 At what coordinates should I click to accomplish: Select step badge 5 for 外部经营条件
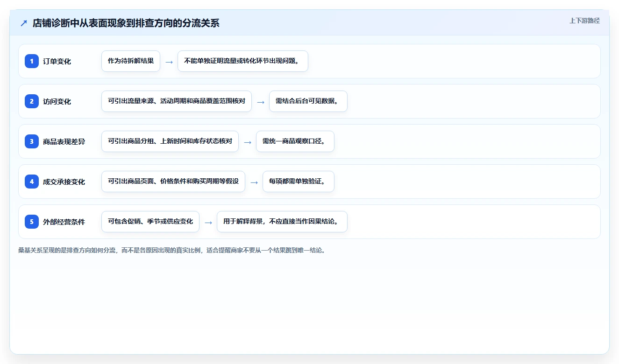point(32,222)
